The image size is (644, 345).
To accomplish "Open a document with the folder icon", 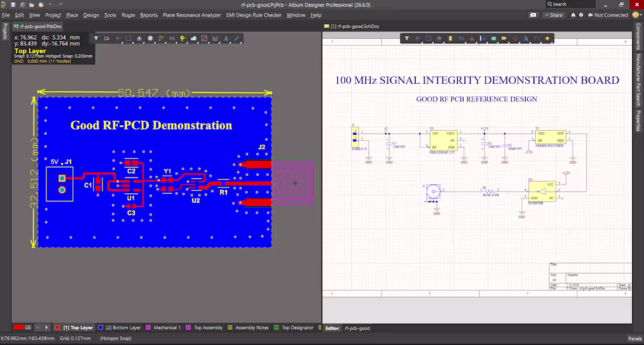I will point(32,5).
